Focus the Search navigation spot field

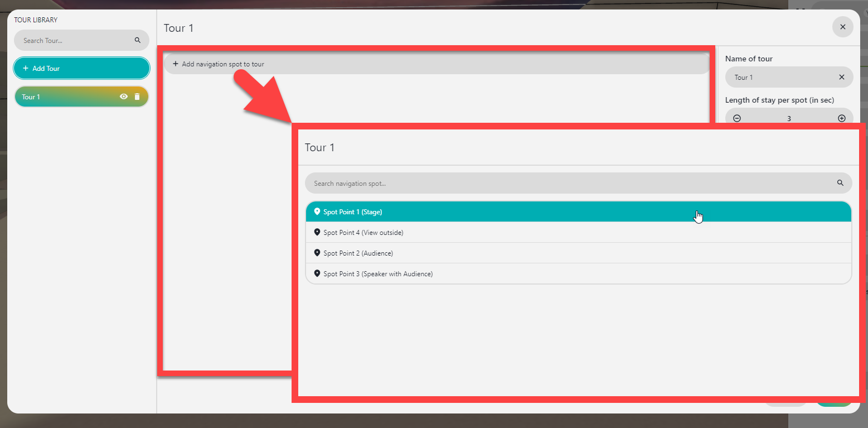(x=569, y=183)
